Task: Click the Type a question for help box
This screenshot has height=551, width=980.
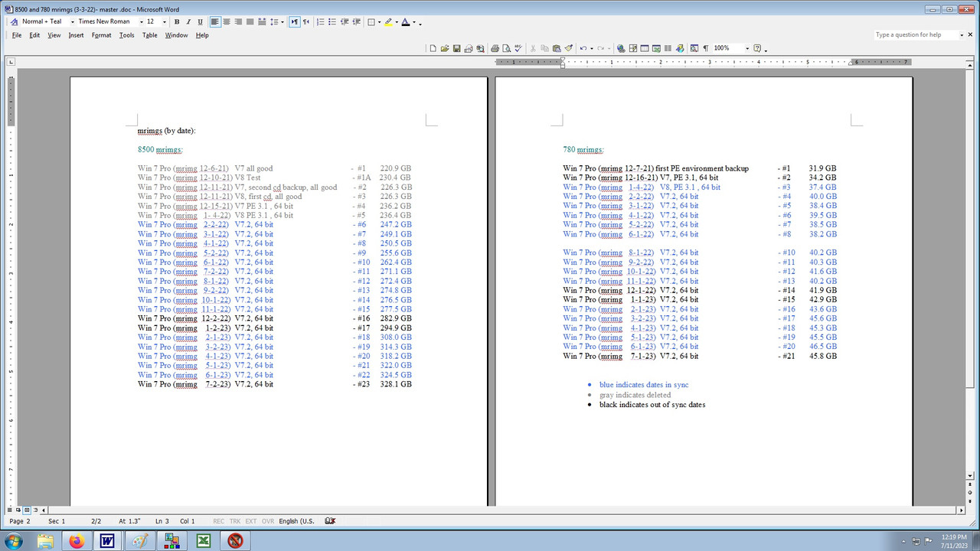Action: [x=916, y=34]
